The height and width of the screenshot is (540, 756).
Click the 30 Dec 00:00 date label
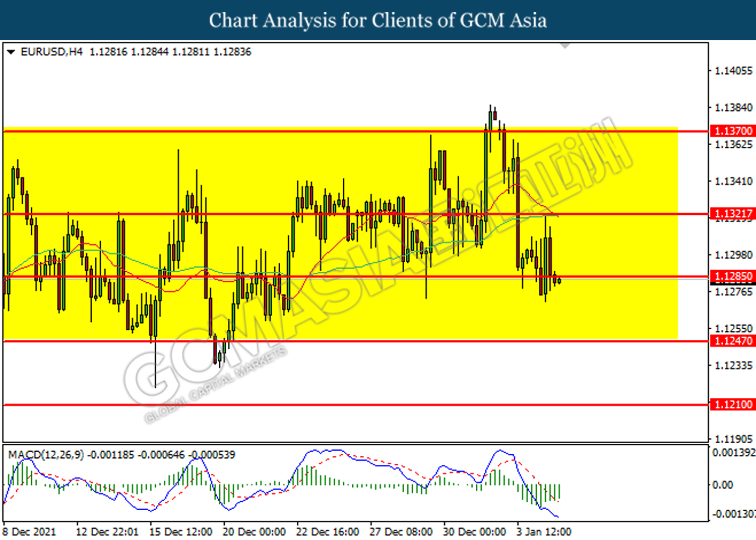pyautogui.click(x=474, y=532)
